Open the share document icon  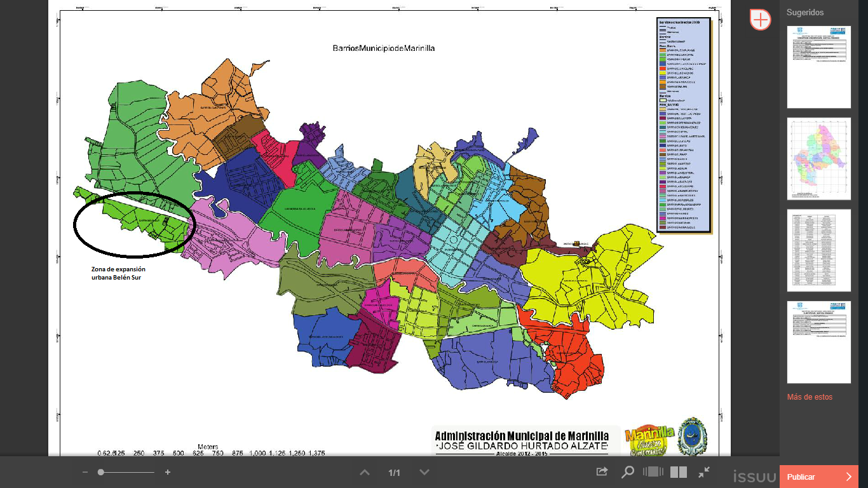[x=602, y=472]
